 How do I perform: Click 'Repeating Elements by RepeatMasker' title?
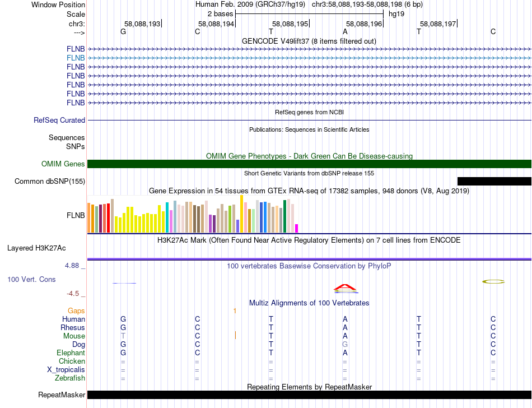point(309,387)
